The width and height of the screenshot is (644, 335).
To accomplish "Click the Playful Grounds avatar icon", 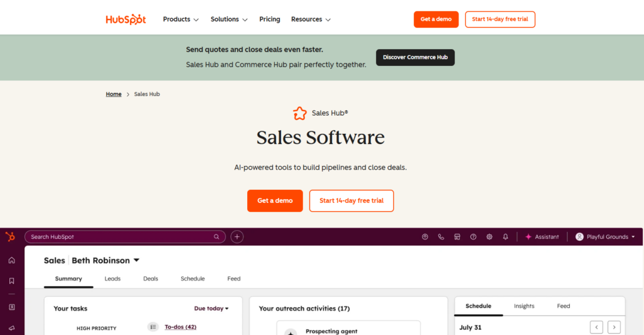I will [579, 237].
